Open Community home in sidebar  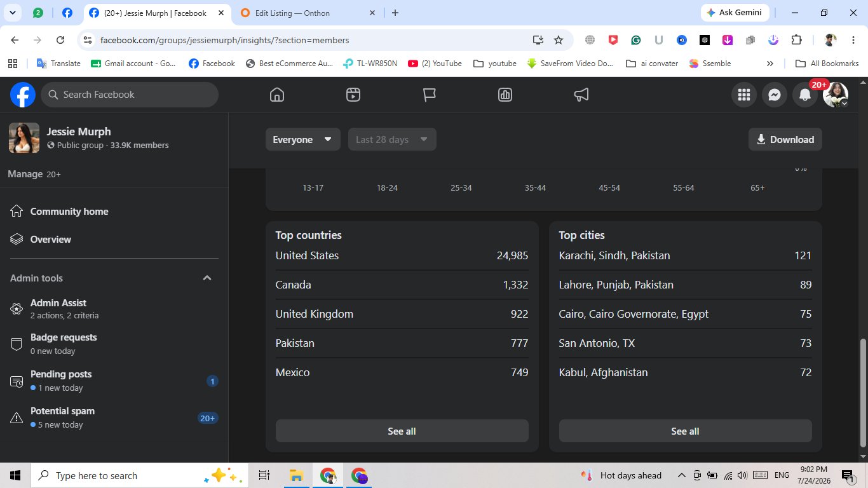coord(114,212)
